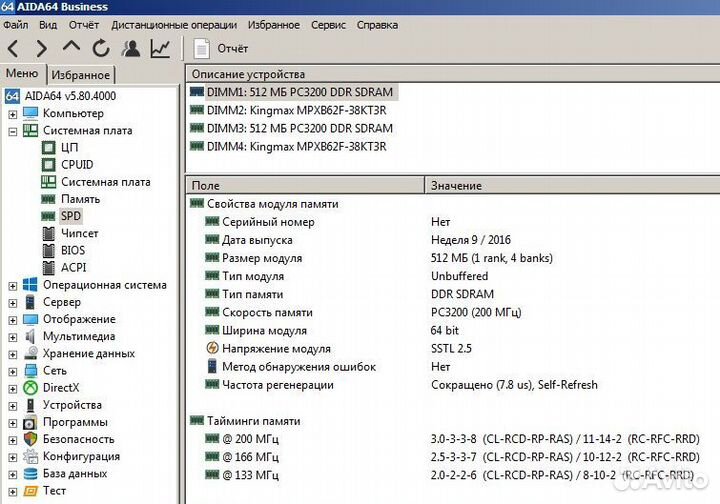Collapse the Системная плата tree node
720x504 pixels.
(x=13, y=131)
